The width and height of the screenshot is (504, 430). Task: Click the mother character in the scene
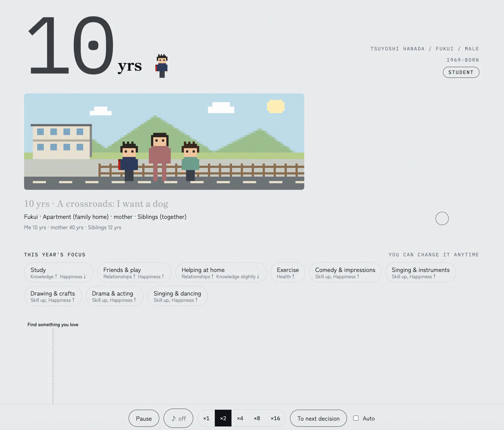click(160, 157)
